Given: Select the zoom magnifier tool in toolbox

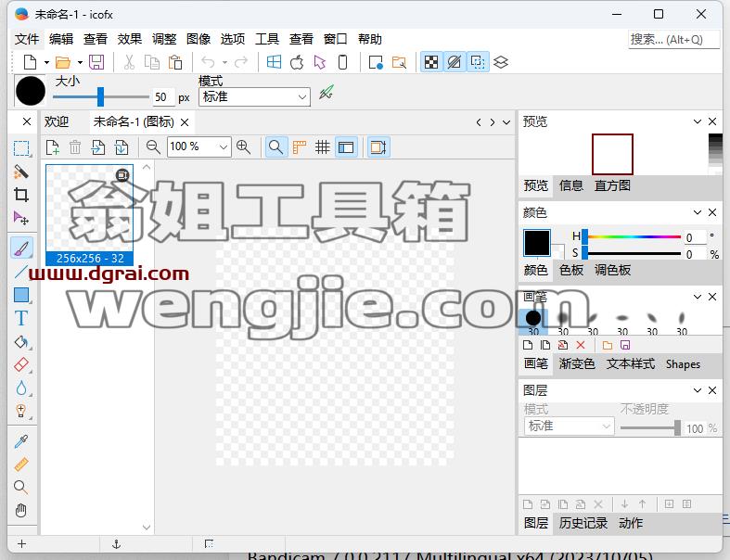Looking at the screenshot, I should coord(20,488).
